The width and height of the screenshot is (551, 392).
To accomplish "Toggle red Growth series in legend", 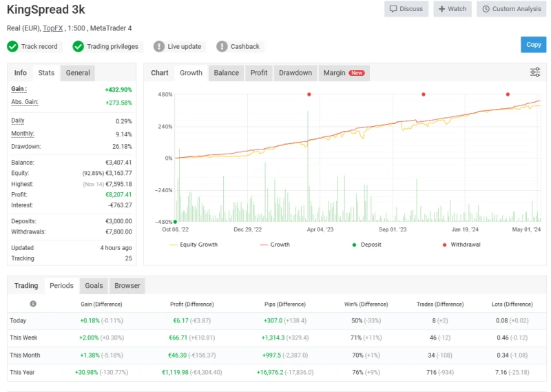I will click(x=273, y=245).
